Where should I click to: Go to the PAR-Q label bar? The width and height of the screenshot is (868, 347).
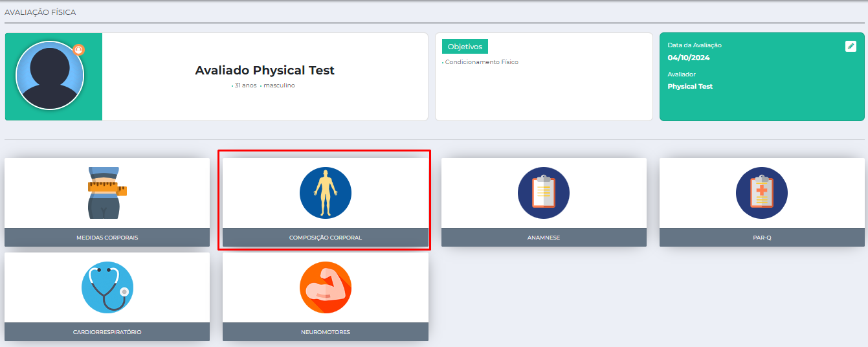click(x=762, y=238)
